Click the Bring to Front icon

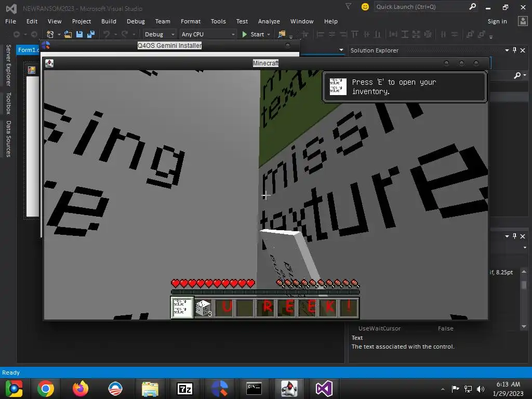[x=470, y=34]
